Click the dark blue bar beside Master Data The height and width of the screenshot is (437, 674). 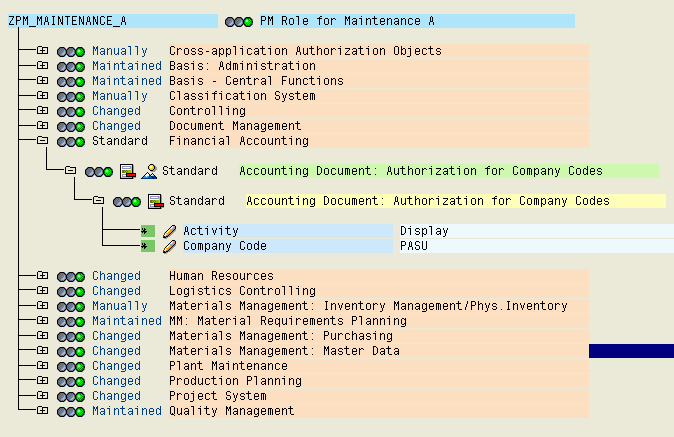(631, 351)
